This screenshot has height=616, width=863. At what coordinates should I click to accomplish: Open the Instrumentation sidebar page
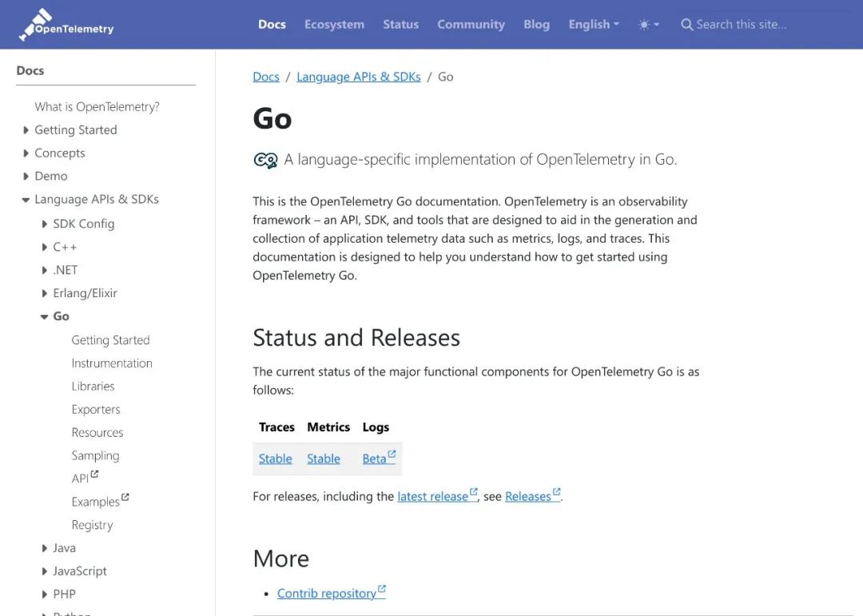click(112, 364)
